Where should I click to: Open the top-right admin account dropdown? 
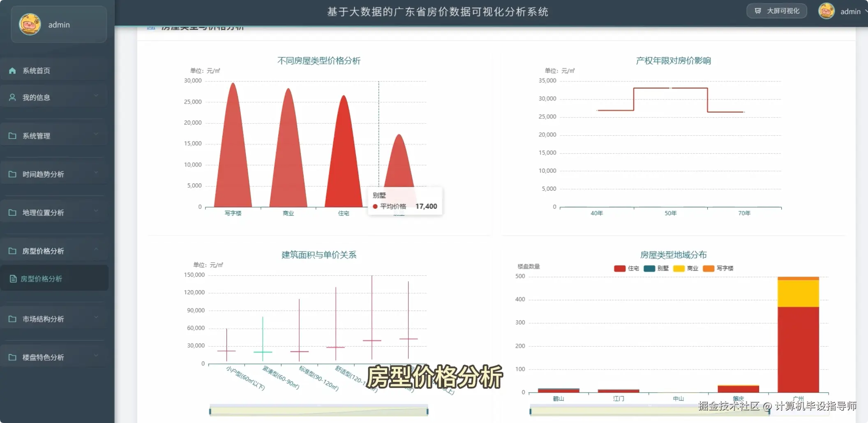tap(843, 11)
